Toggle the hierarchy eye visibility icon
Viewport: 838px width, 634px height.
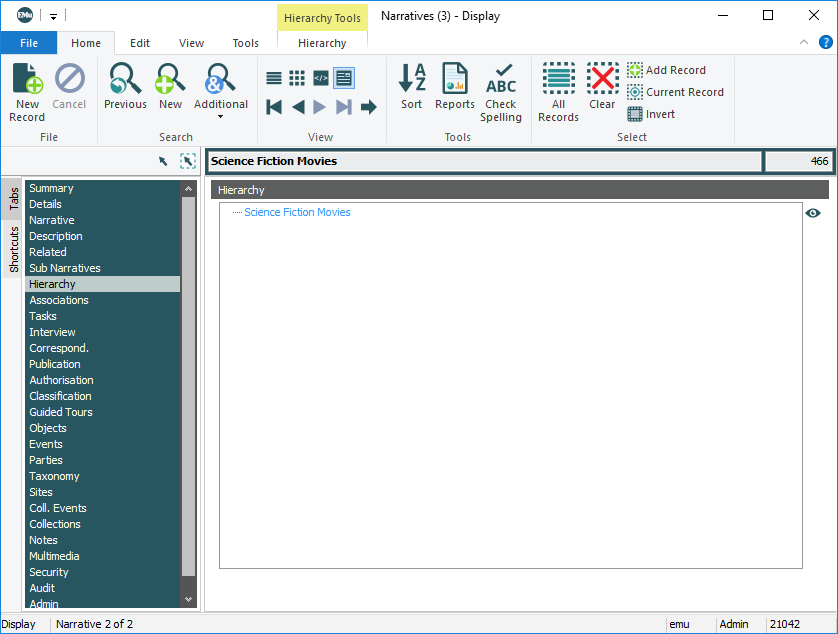click(x=813, y=213)
